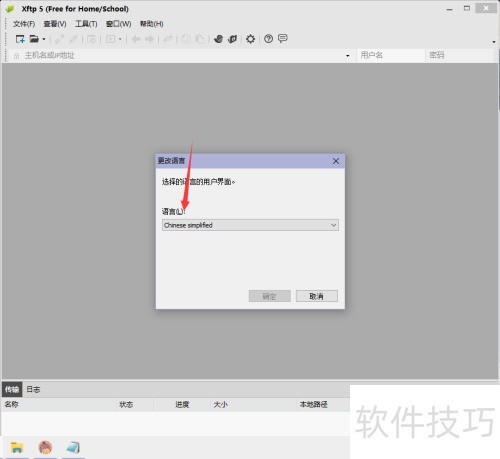The height and width of the screenshot is (459, 500).
Task: Click the 取消 button in dialog
Action: 317,296
